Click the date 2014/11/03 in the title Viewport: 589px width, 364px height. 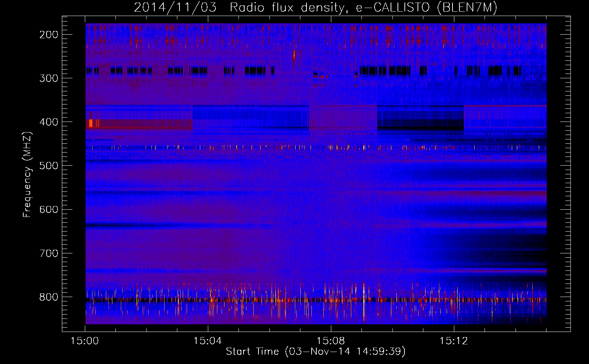point(175,8)
